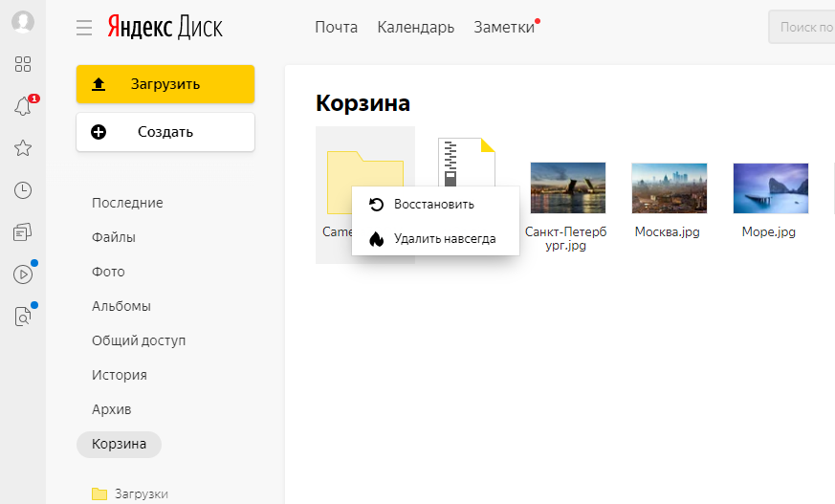Open the services grid icon
Image resolution: width=835 pixels, height=504 pixels.
(x=23, y=64)
